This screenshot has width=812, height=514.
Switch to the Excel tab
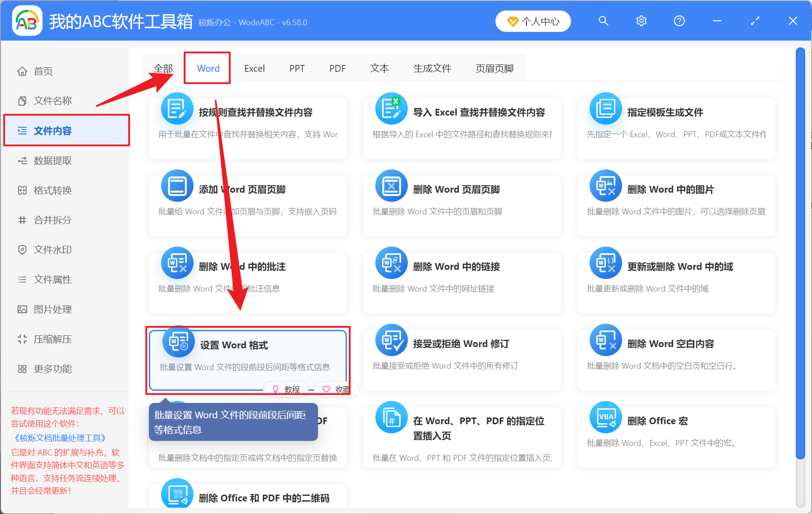click(254, 68)
